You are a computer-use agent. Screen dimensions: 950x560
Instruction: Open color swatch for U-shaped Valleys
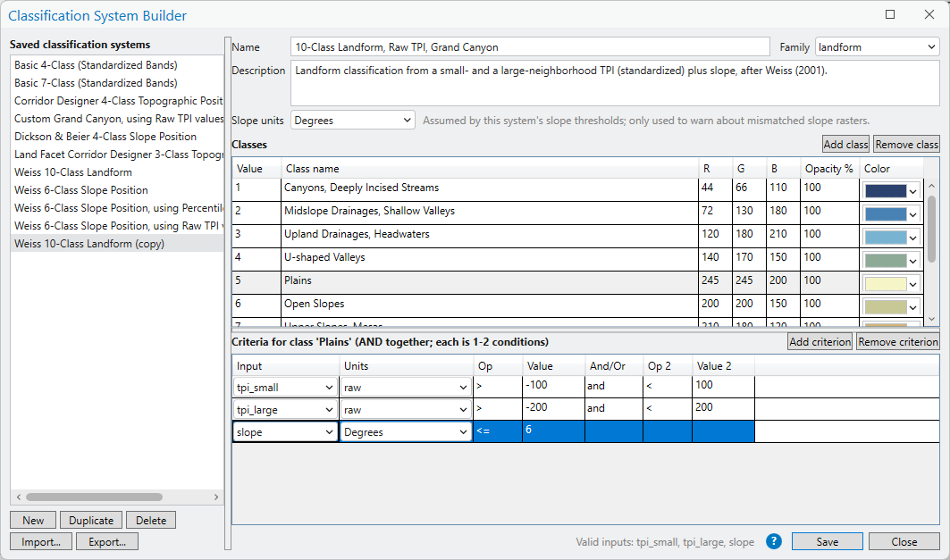891,260
